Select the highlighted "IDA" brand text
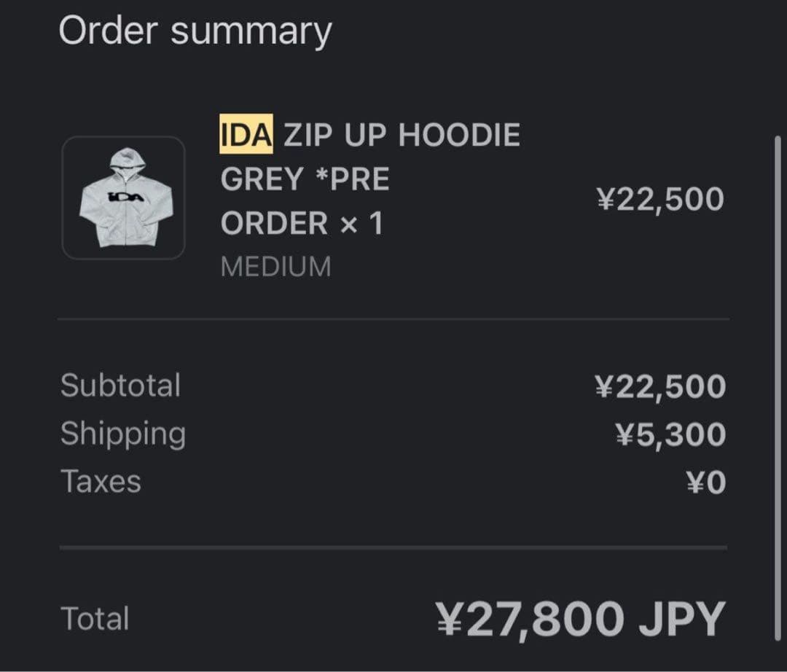787x672 pixels. [246, 135]
